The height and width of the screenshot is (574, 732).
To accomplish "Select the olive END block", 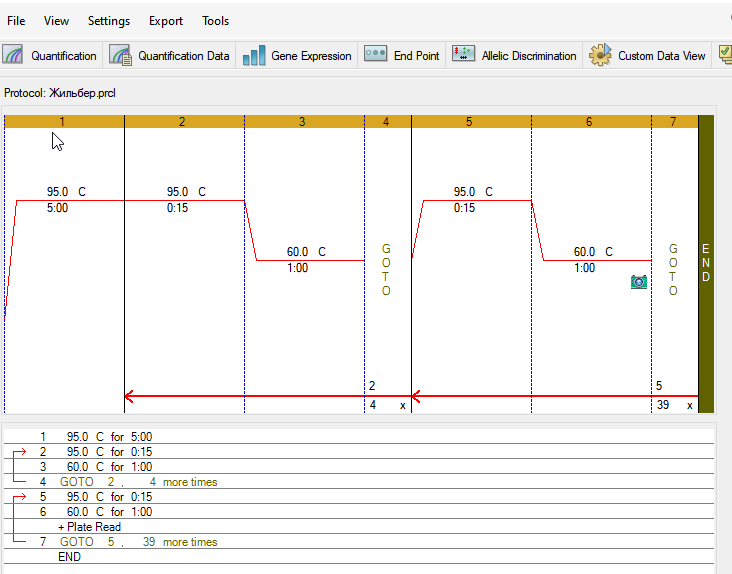I will 705,264.
